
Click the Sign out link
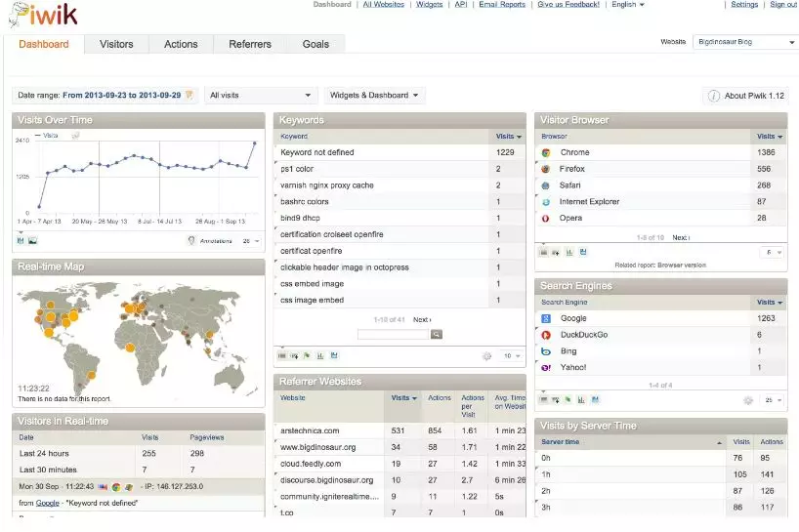pos(782,5)
